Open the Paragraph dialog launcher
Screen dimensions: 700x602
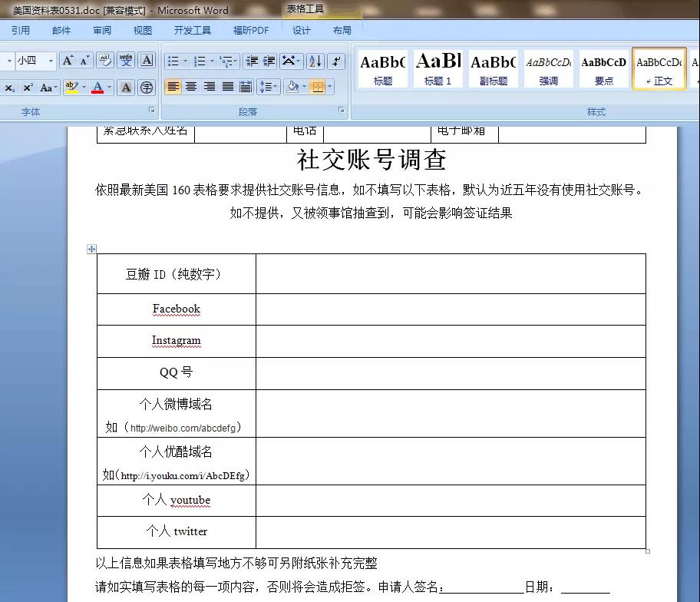pyautogui.click(x=341, y=109)
